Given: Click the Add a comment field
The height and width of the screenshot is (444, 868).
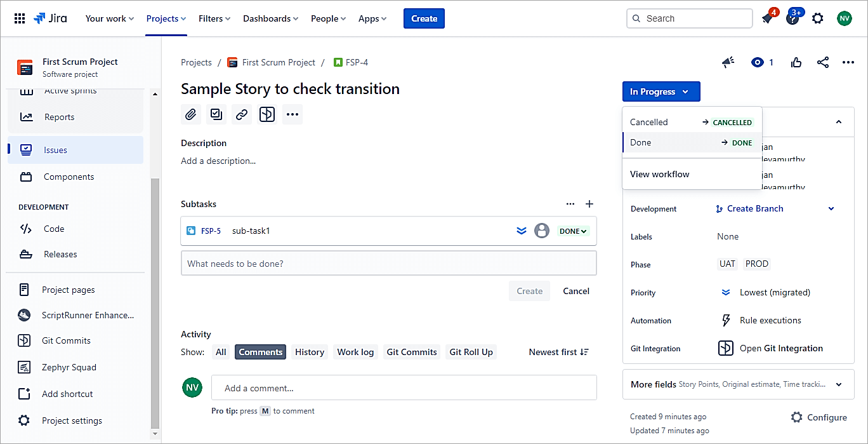Looking at the screenshot, I should click(x=404, y=387).
